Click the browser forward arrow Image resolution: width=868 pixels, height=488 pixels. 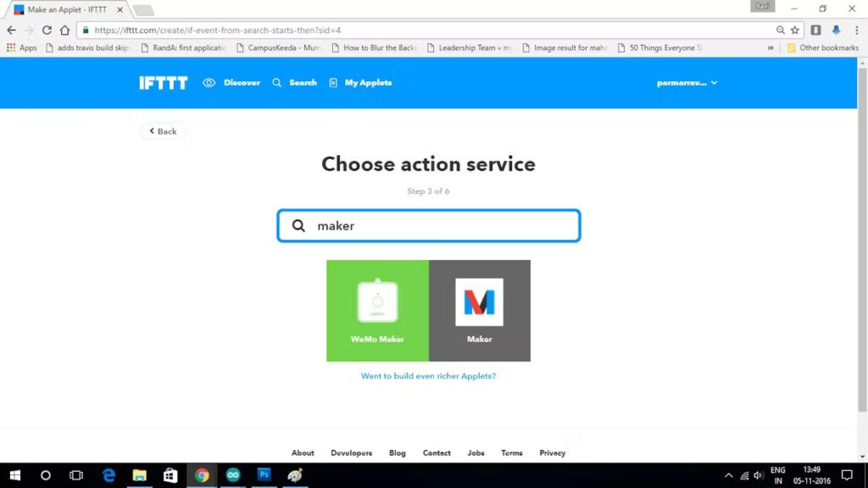29,30
